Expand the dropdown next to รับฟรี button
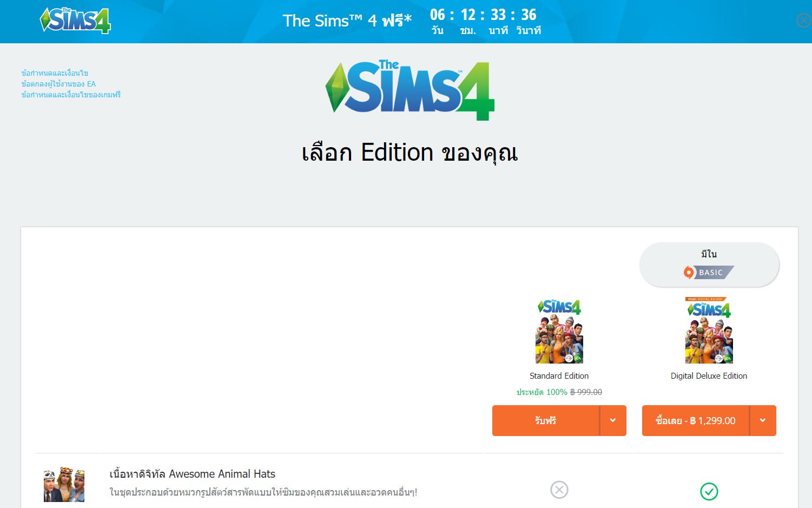This screenshot has width=812, height=508. (x=613, y=420)
